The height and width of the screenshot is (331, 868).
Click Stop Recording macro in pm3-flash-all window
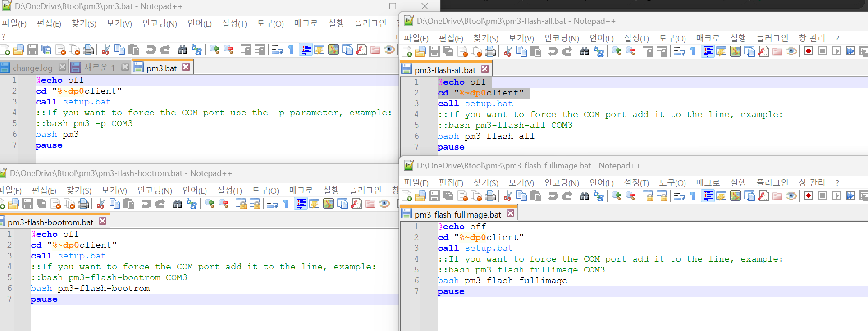coord(822,51)
